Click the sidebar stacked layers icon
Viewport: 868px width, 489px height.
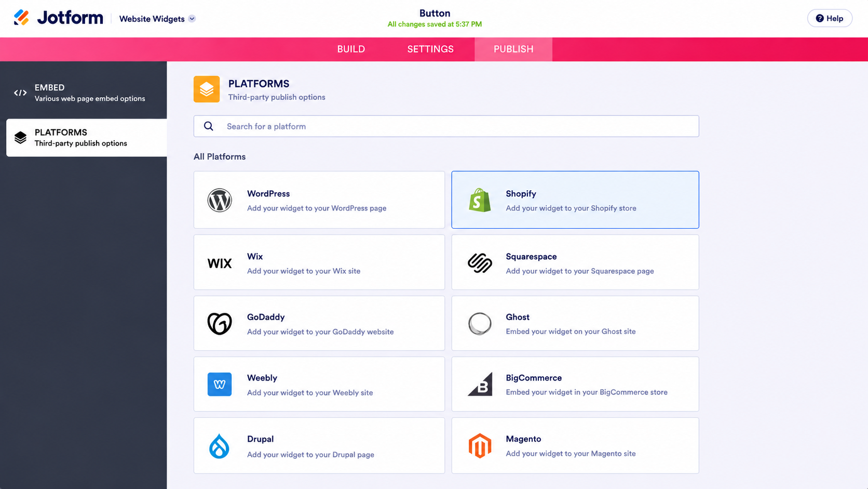20,138
